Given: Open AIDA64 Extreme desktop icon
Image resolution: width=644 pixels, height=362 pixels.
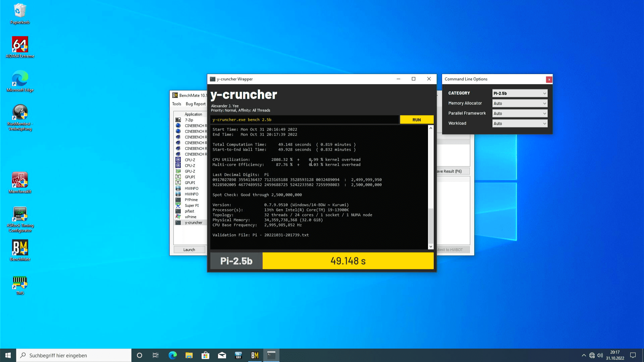Looking at the screenshot, I should (20, 47).
